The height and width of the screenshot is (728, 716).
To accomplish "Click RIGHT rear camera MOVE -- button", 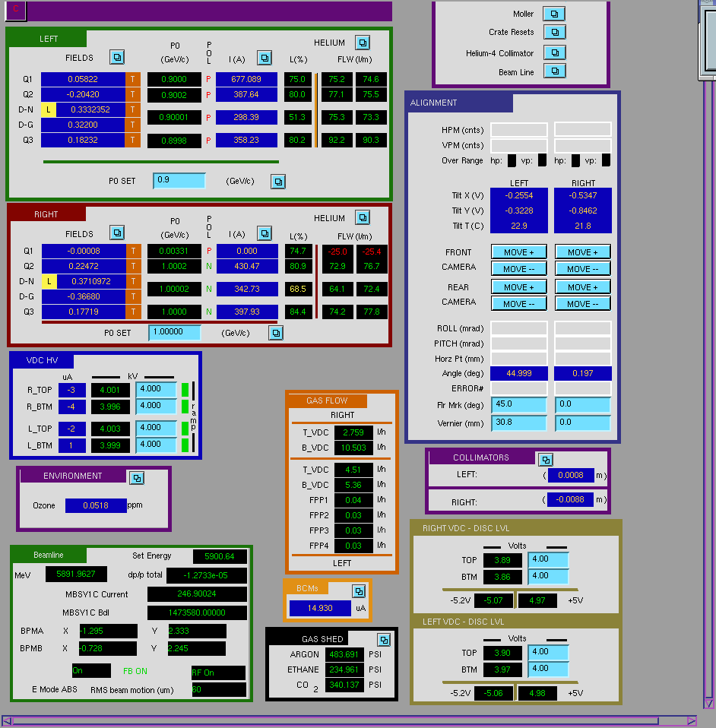I will pos(583,304).
